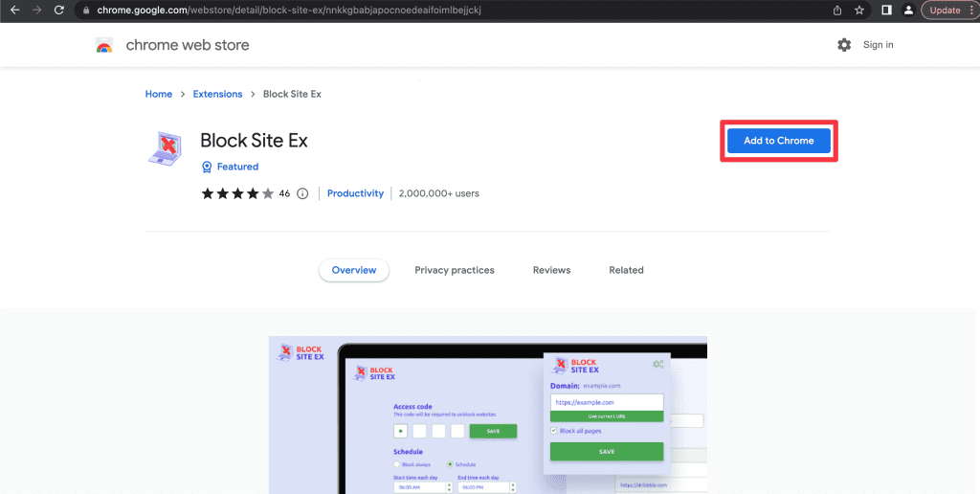Click the URL in the address bar
This screenshot has height=494, width=980.
(289, 11)
